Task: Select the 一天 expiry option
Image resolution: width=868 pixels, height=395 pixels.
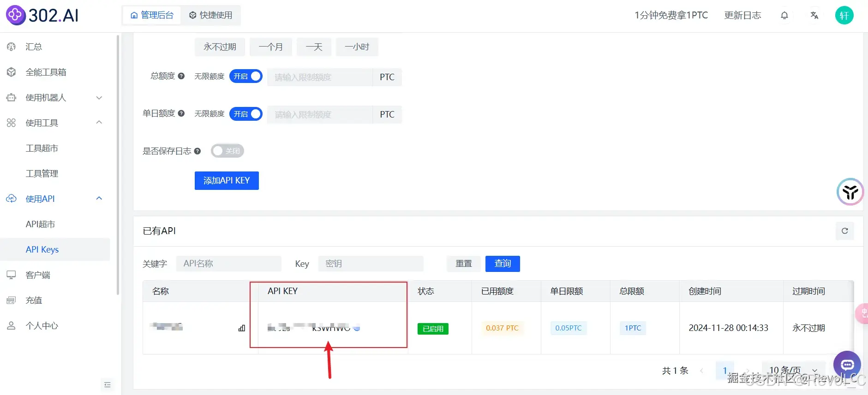Action: [x=314, y=47]
